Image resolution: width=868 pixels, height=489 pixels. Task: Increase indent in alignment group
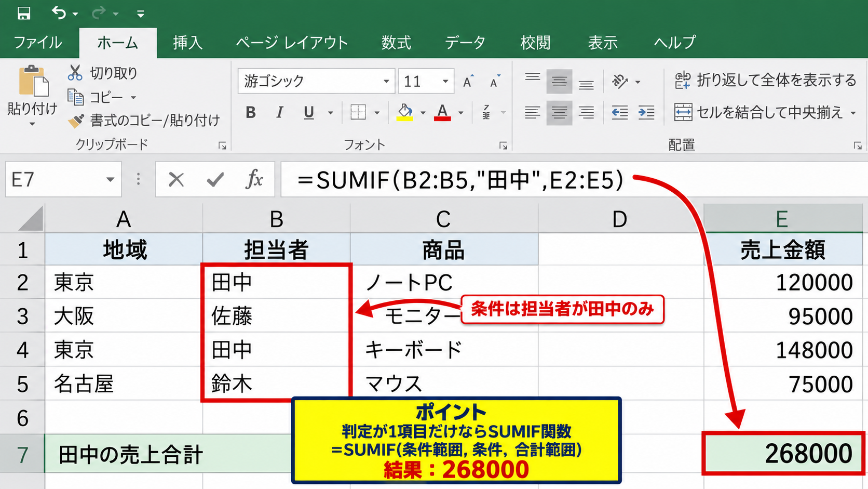click(x=646, y=112)
